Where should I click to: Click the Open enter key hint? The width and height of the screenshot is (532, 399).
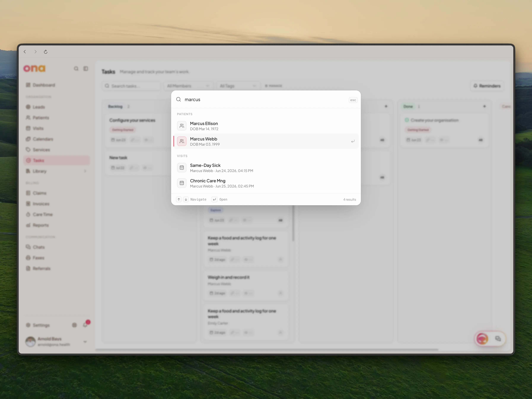coord(214,199)
